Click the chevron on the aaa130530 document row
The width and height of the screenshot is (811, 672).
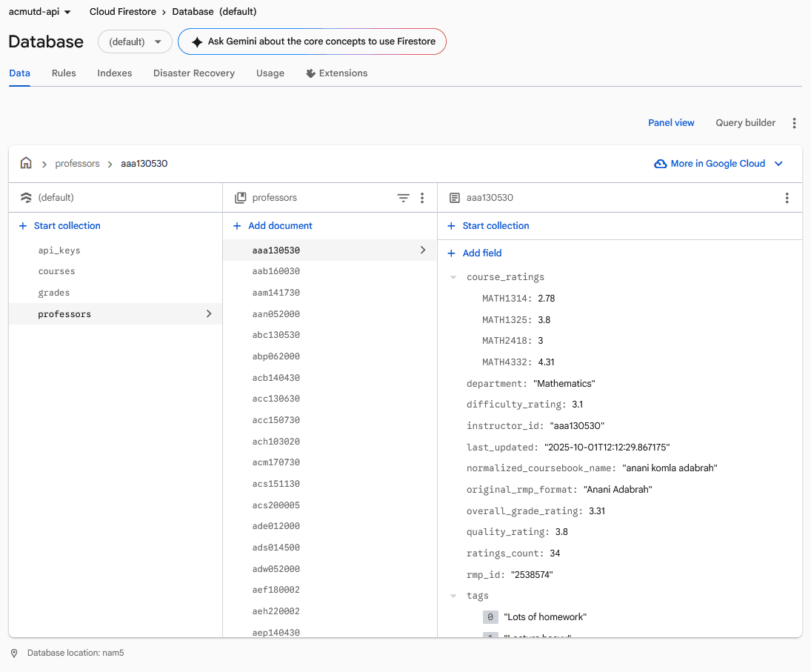(423, 250)
